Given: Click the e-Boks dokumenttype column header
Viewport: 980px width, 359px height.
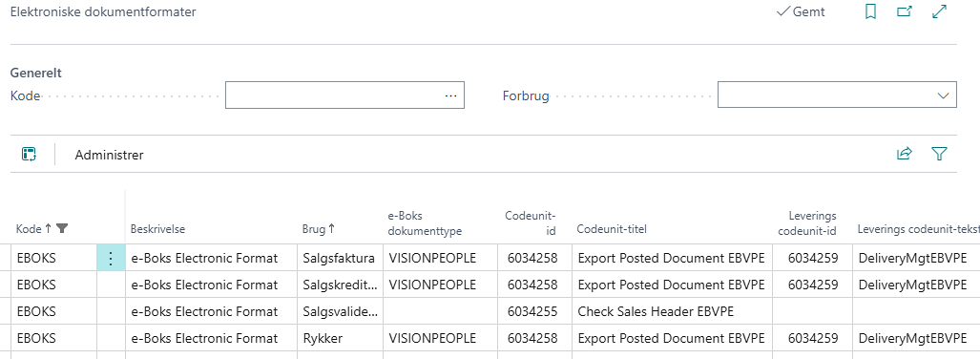Looking at the screenshot, I should click(x=425, y=223).
